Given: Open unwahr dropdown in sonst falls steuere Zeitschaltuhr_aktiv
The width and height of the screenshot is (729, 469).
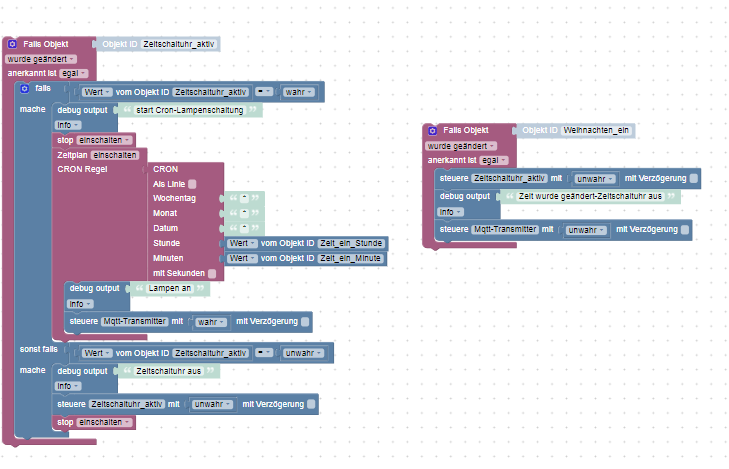Looking at the screenshot, I should pos(212,404).
